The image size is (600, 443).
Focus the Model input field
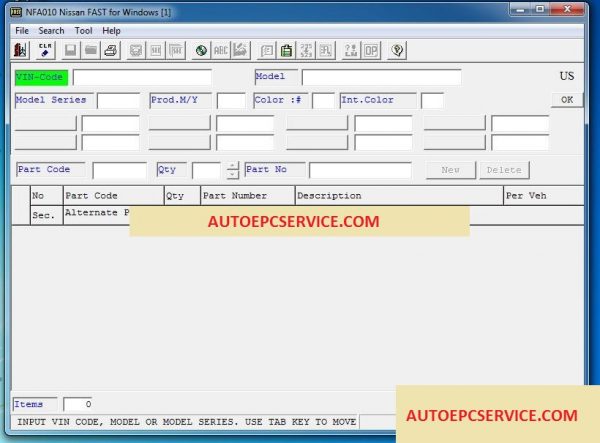point(381,77)
